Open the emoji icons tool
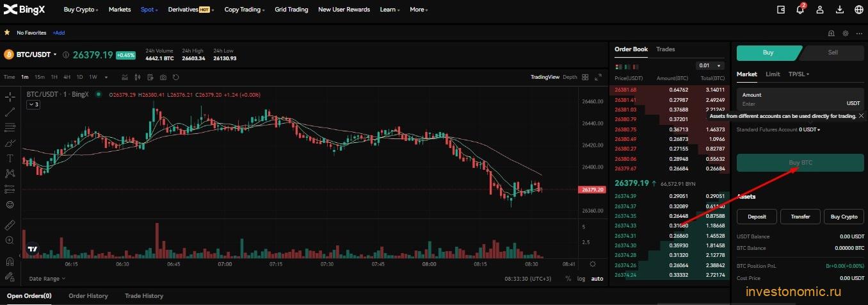Viewport: 868px width, 305px height. [10, 204]
